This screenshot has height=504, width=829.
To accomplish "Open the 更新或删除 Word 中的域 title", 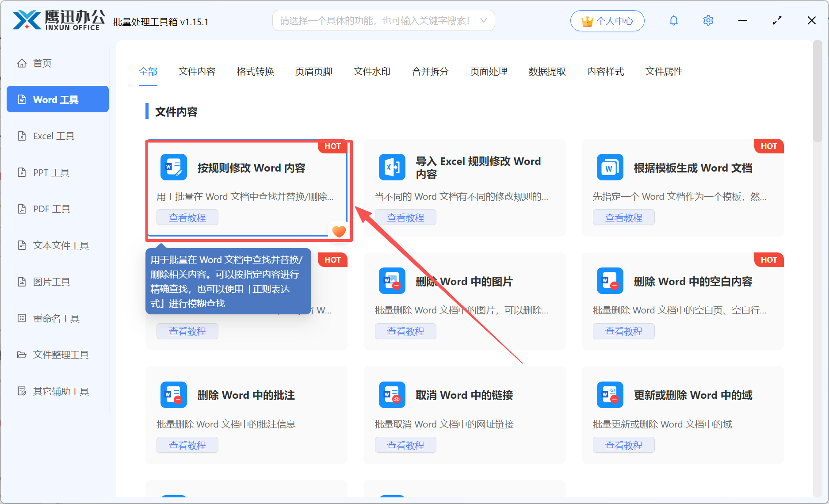I will point(693,395).
